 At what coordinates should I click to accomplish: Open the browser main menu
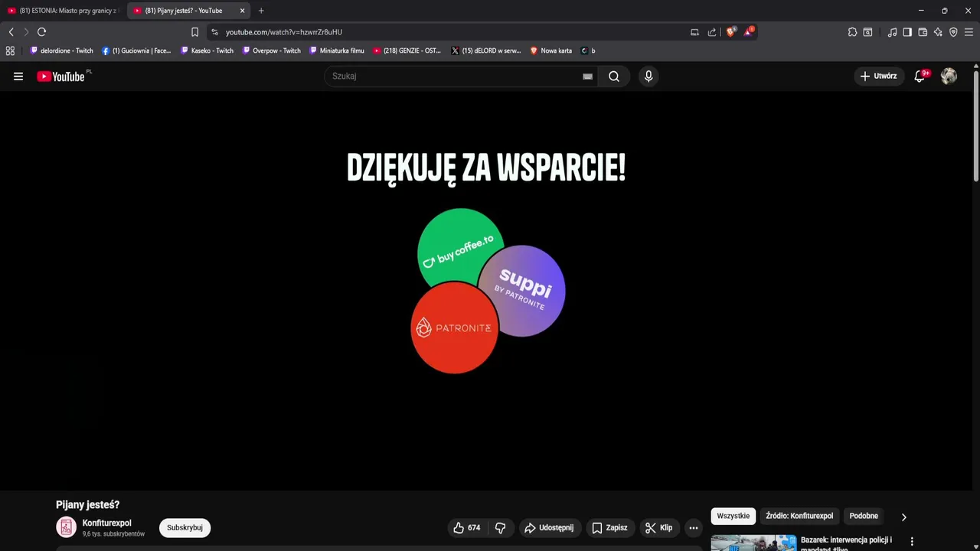pyautogui.click(x=969, y=32)
